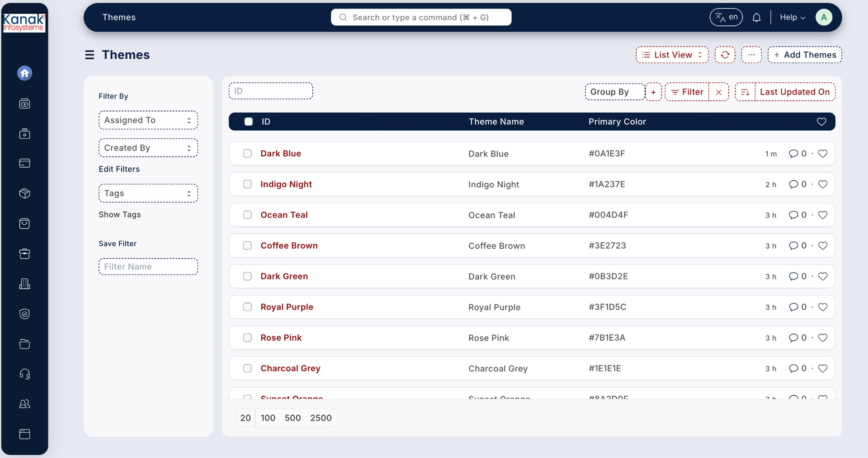Viewport: 868px width, 458px height.
Task: Open the List View switcher dropdown
Action: (x=672, y=55)
